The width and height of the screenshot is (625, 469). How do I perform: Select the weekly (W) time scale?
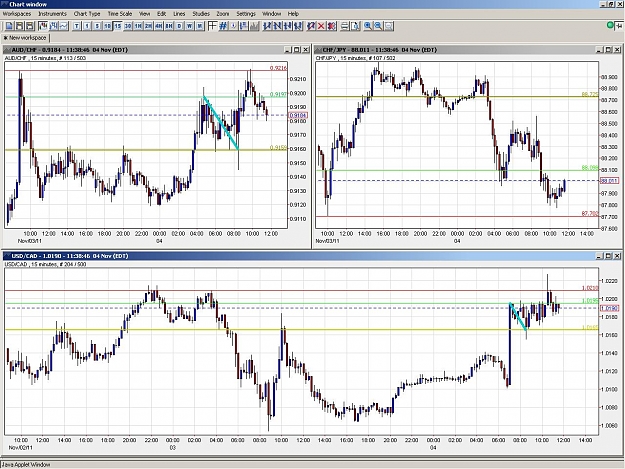tap(189, 26)
